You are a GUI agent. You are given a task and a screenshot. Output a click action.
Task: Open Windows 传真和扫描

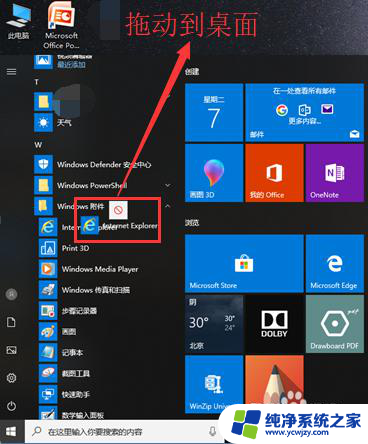coord(84,290)
